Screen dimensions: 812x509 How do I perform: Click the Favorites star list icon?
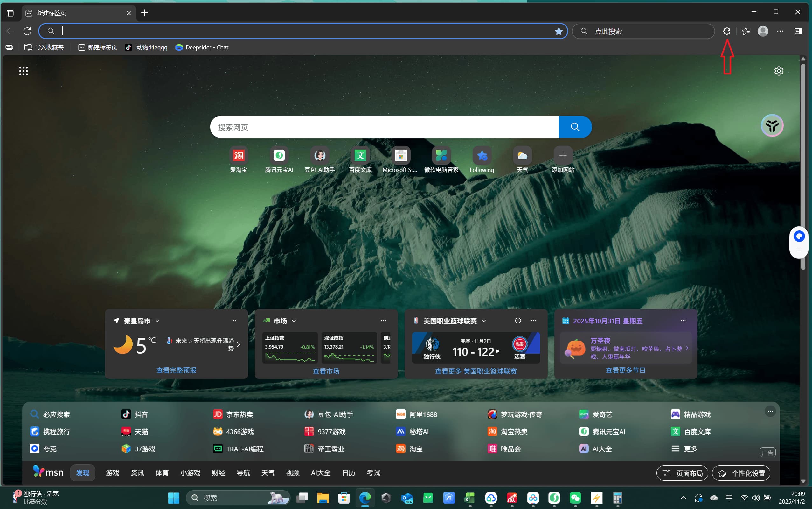[746, 31]
